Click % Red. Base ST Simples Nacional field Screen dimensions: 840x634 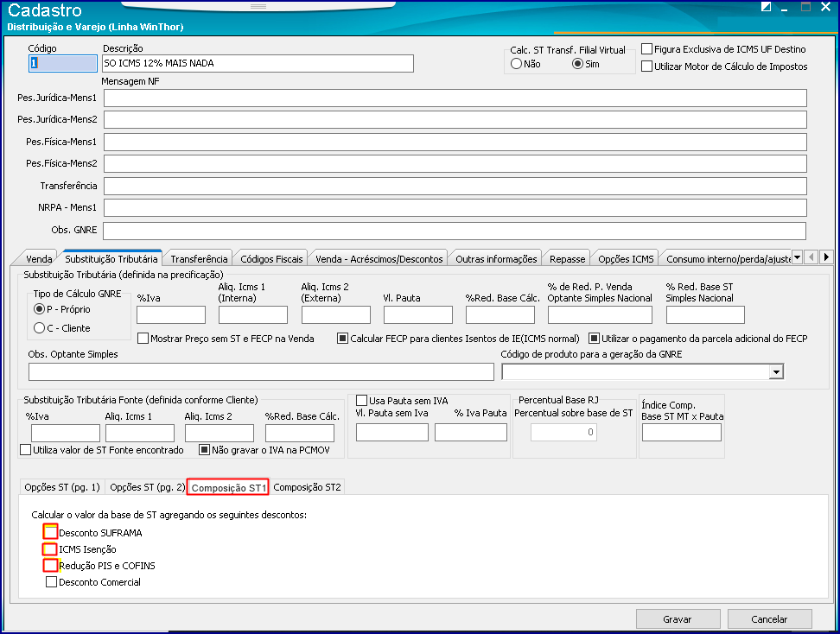(705, 315)
